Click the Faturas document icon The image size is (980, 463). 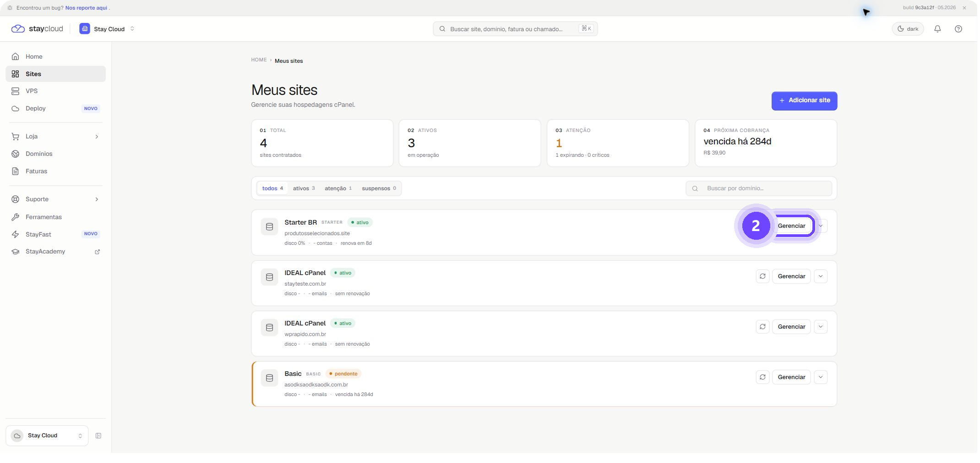(15, 171)
